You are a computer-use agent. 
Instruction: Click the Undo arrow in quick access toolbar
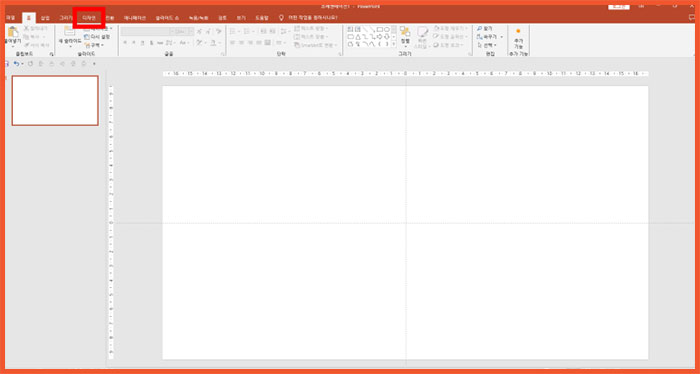[x=16, y=64]
